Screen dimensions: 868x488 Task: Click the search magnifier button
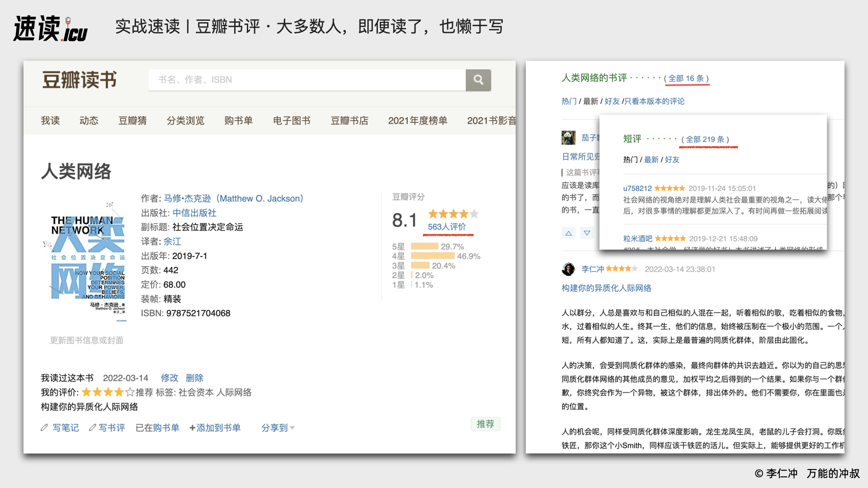(478, 80)
